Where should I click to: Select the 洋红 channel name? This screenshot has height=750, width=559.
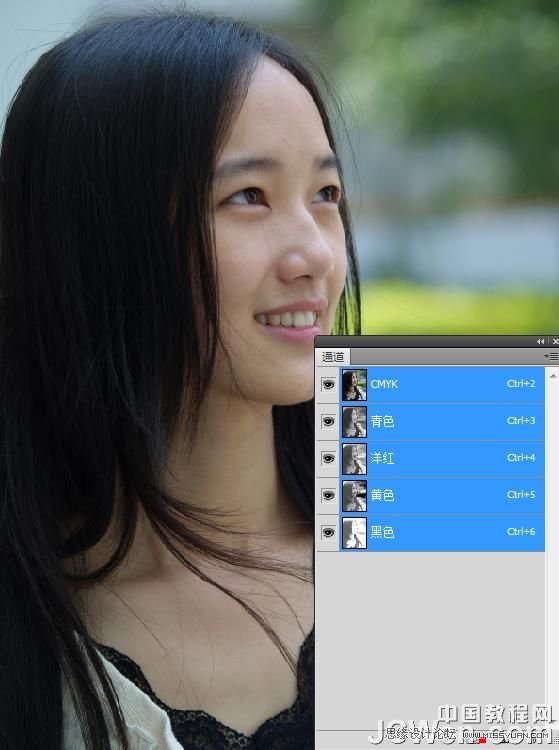(x=382, y=458)
